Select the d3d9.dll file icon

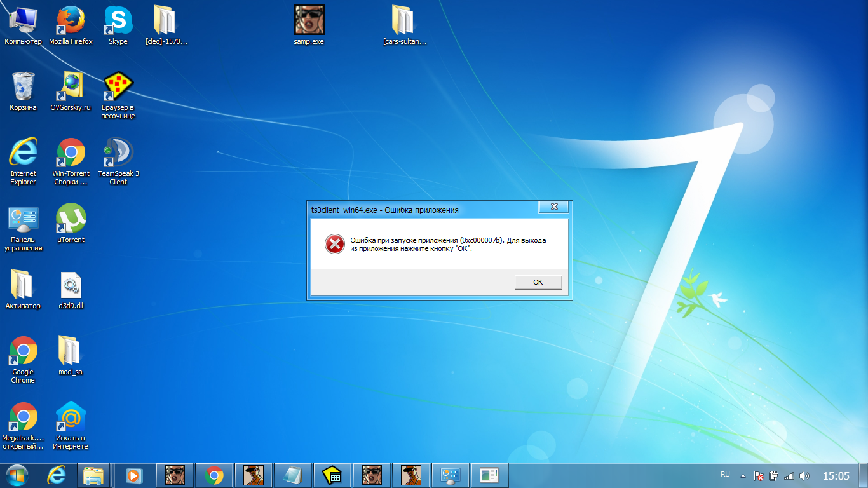pos(71,290)
